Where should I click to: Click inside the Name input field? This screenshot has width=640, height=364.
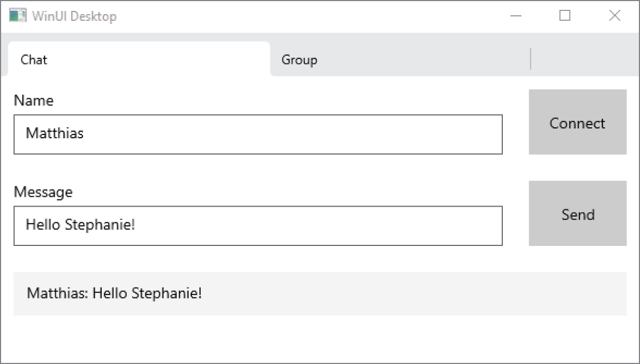pos(257,134)
